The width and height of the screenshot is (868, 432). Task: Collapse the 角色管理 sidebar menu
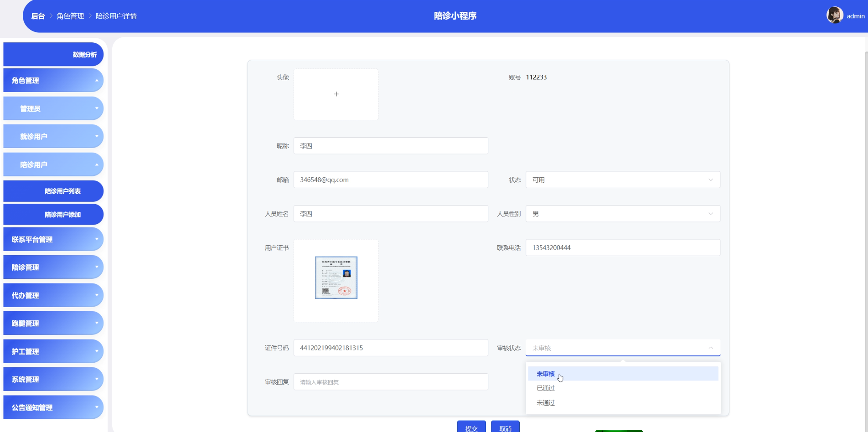point(53,80)
